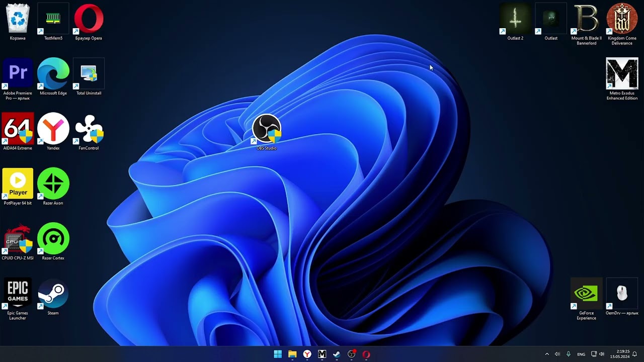Open network and volume quick settings
Viewport: 644px width, 362px height.
pyautogui.click(x=598, y=354)
